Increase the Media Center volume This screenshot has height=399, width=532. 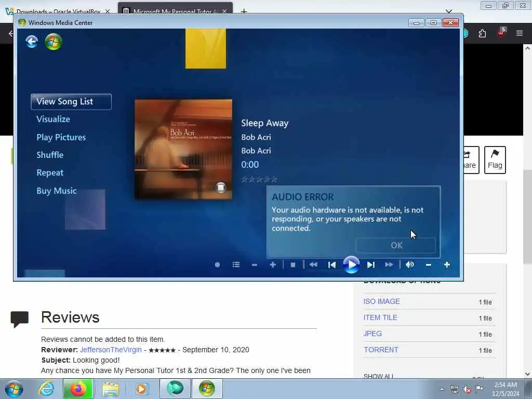[x=447, y=264]
